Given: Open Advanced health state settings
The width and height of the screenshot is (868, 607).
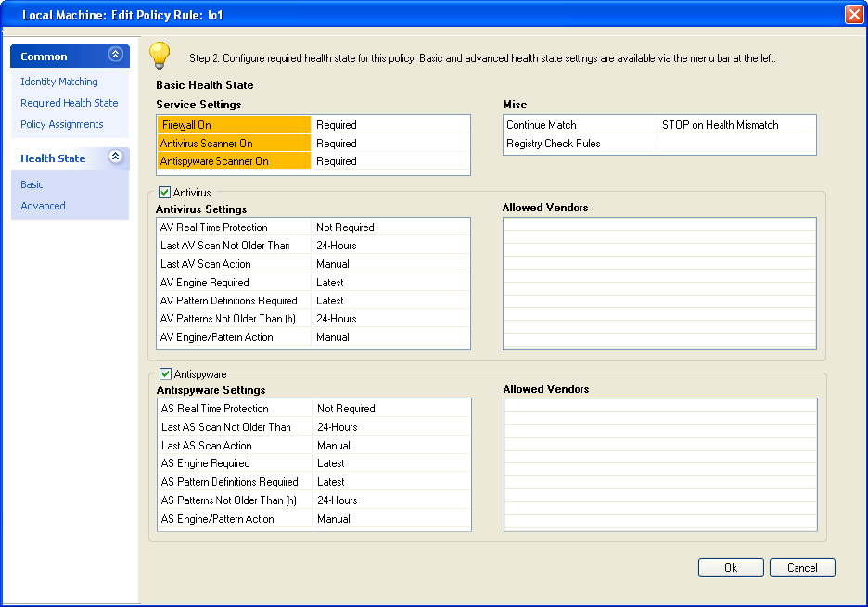Looking at the screenshot, I should [44, 206].
